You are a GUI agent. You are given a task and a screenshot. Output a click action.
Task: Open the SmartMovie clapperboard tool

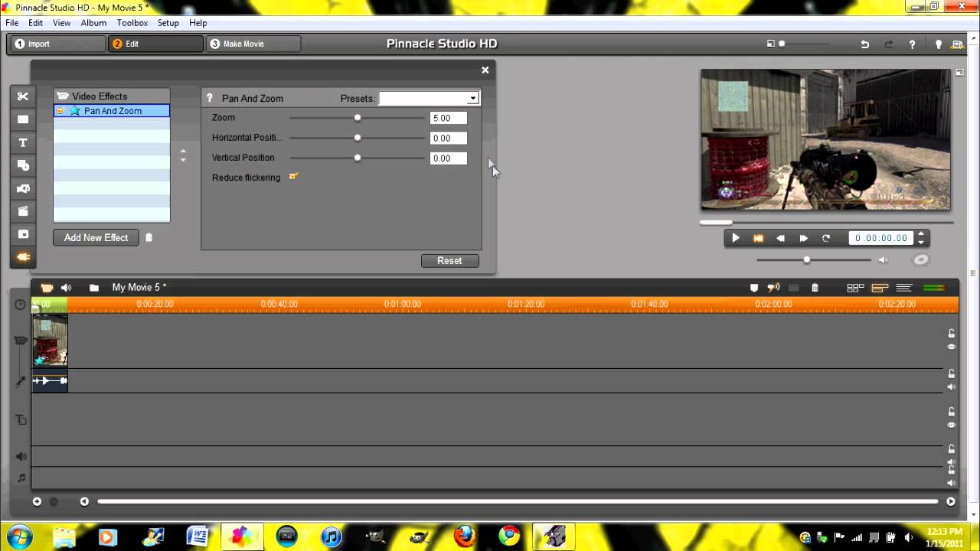[23, 211]
